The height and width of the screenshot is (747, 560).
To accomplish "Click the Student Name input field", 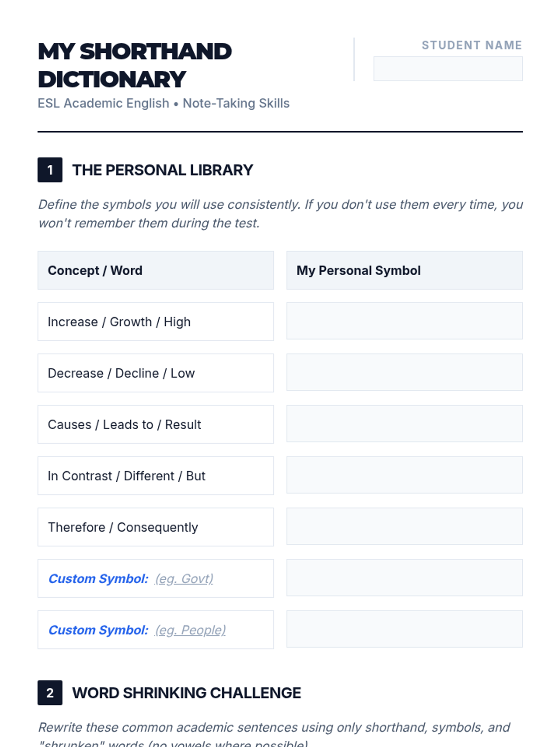I will click(x=448, y=69).
